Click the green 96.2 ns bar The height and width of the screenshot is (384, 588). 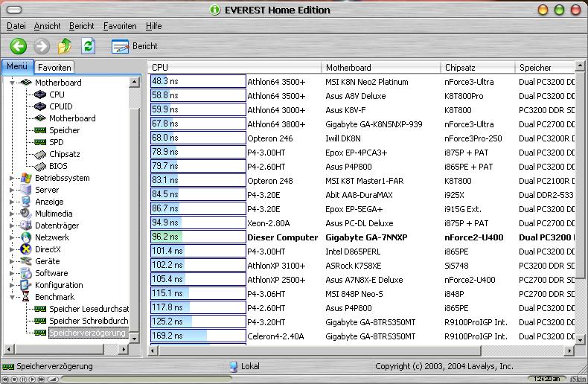click(x=198, y=237)
